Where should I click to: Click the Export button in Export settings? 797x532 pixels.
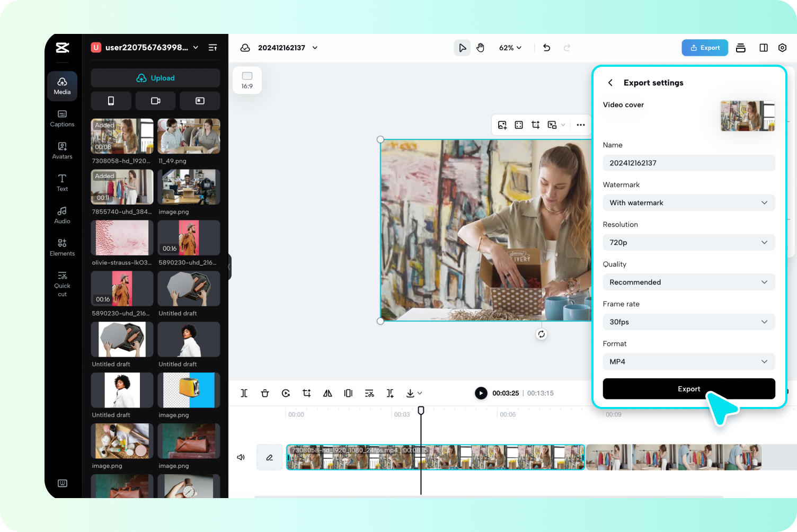tap(688, 388)
